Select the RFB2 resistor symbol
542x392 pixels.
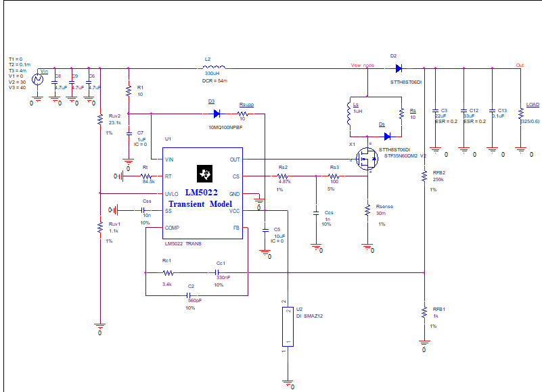click(424, 176)
